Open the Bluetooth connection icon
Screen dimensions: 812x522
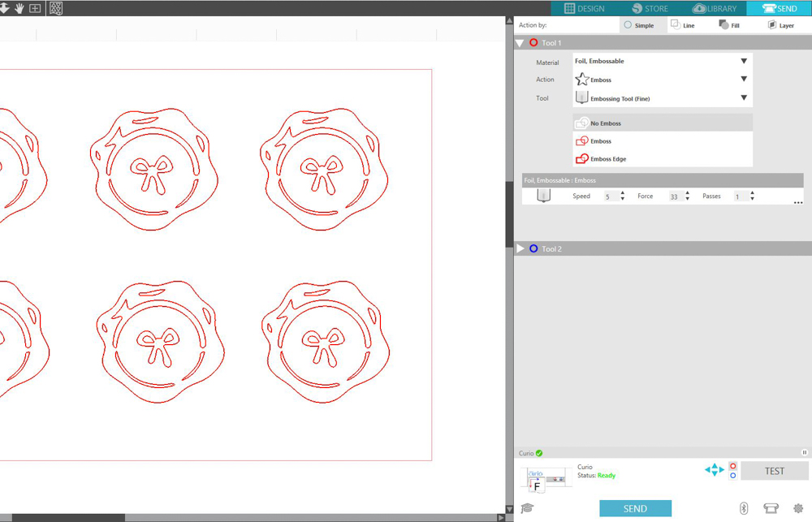coord(743,508)
